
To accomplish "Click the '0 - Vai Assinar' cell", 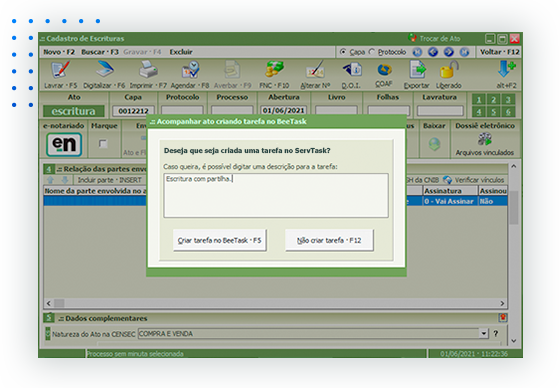I will tap(450, 201).
